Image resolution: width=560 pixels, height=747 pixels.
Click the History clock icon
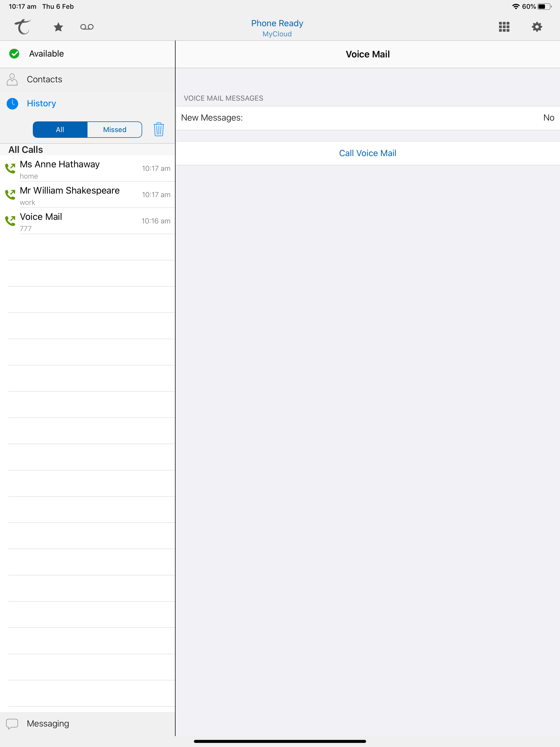(13, 104)
